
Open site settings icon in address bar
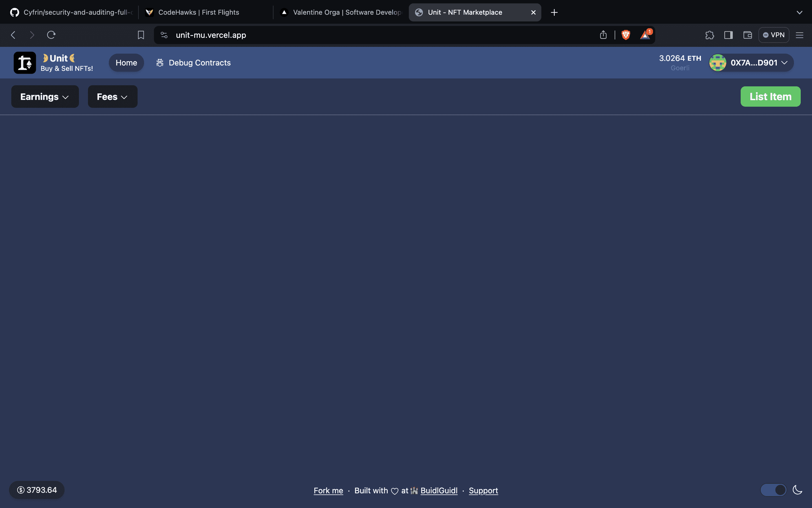coord(164,35)
